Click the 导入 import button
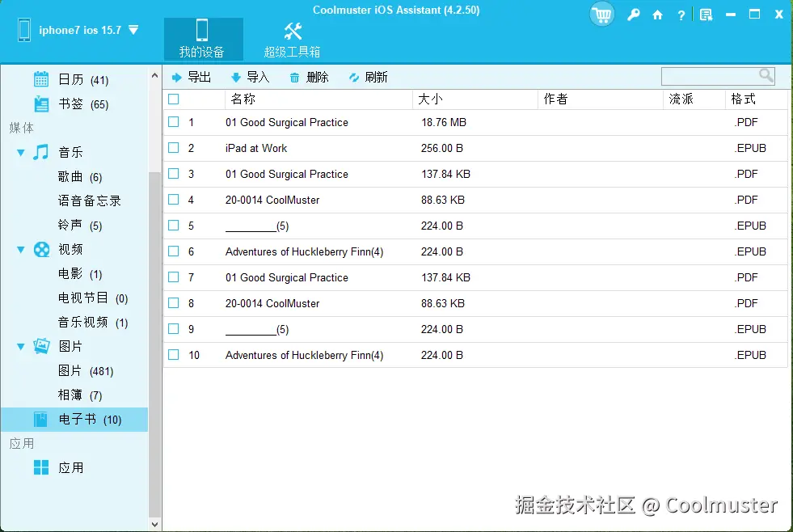This screenshot has width=793, height=532. click(x=250, y=78)
